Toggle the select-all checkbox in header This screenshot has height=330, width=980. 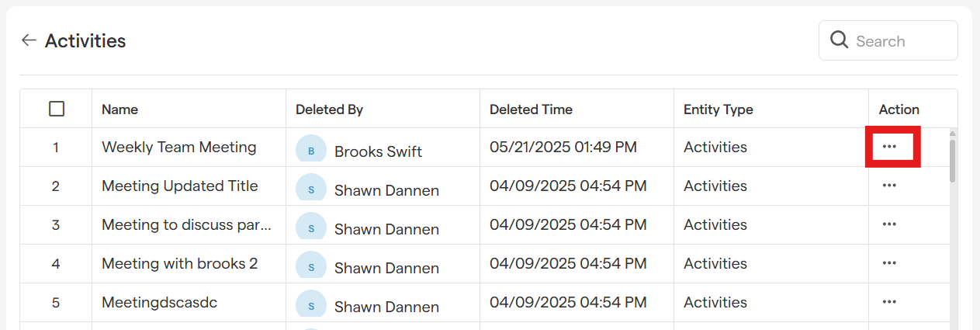57,109
